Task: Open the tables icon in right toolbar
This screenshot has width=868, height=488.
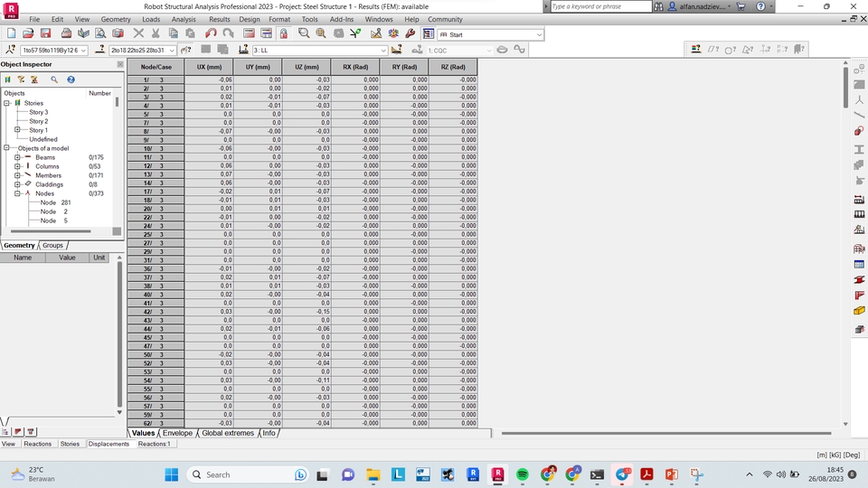Action: point(859,265)
